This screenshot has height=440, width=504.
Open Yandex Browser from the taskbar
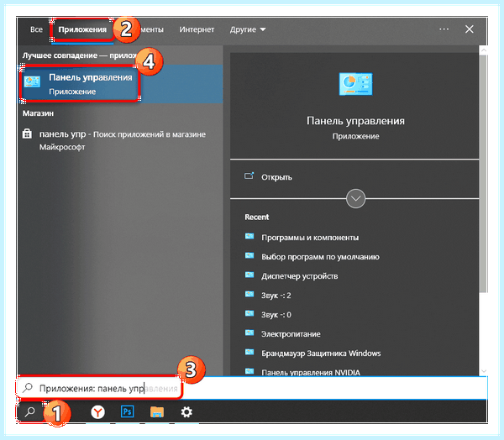pos(97,411)
